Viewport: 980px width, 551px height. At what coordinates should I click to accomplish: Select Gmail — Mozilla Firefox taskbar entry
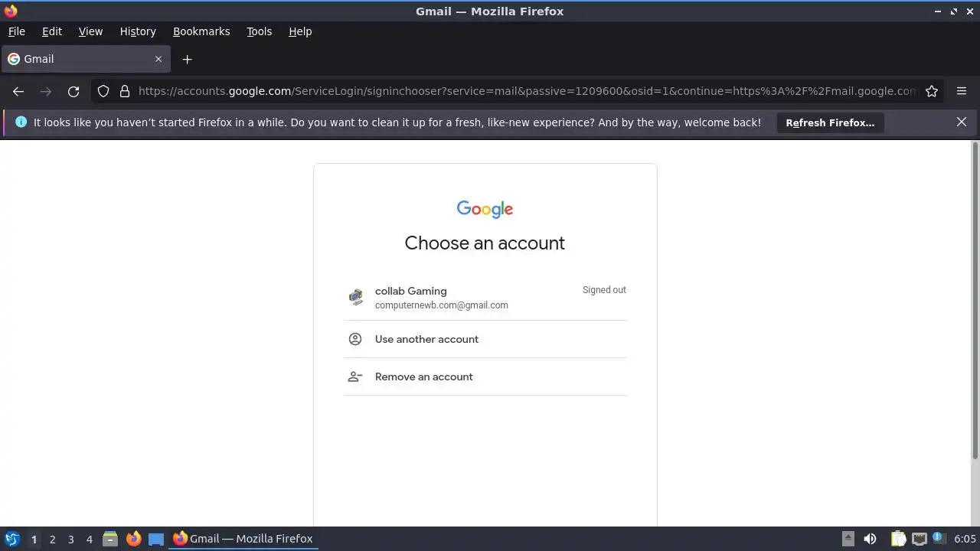pyautogui.click(x=243, y=539)
